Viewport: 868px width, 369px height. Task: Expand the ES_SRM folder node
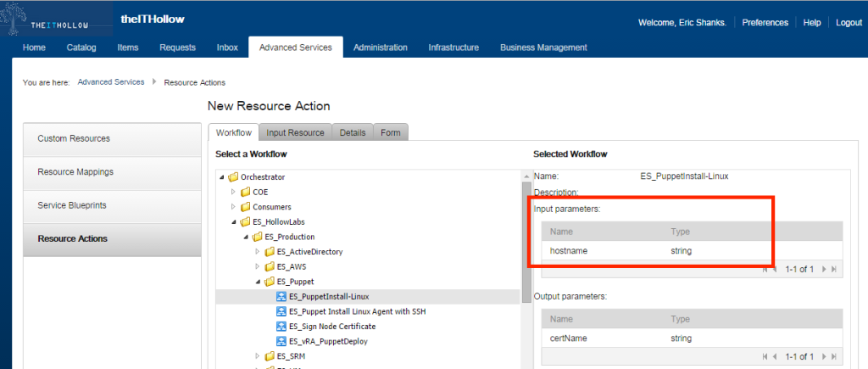[x=258, y=356]
